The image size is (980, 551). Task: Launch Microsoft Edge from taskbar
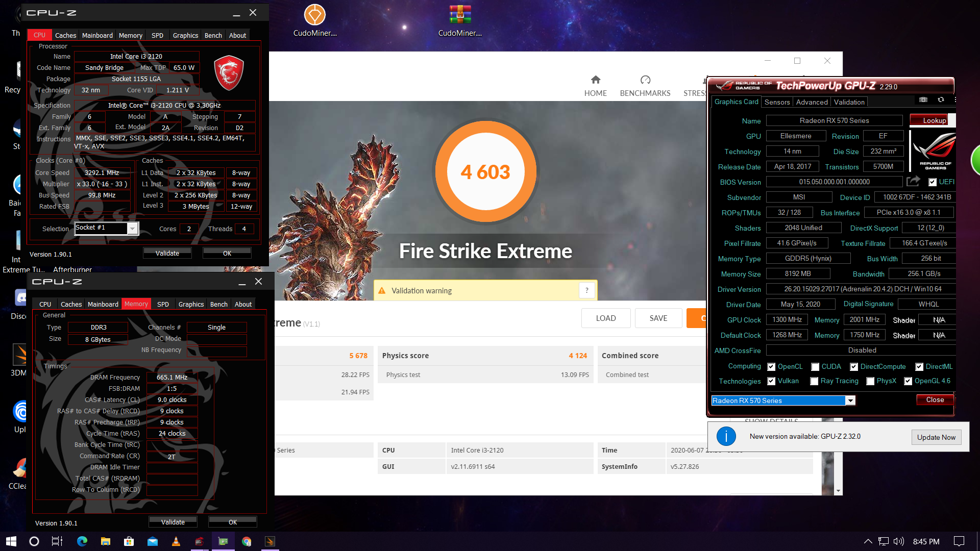point(82,541)
